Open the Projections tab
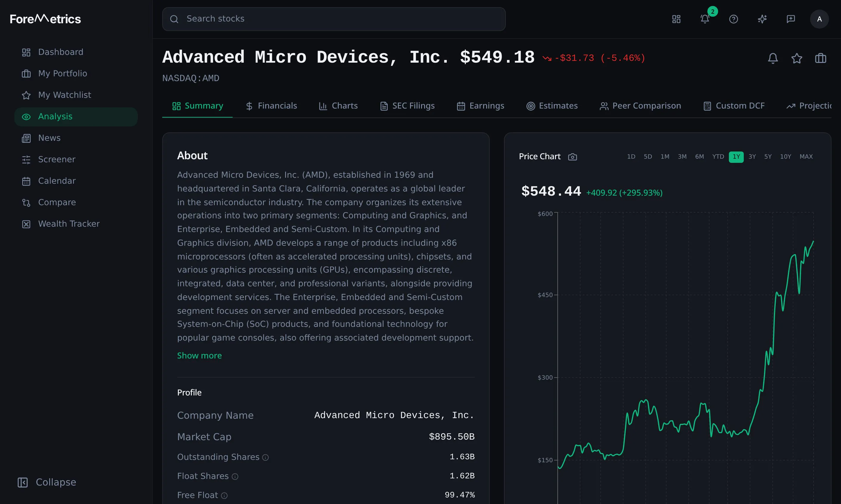841x504 pixels. (x=808, y=106)
